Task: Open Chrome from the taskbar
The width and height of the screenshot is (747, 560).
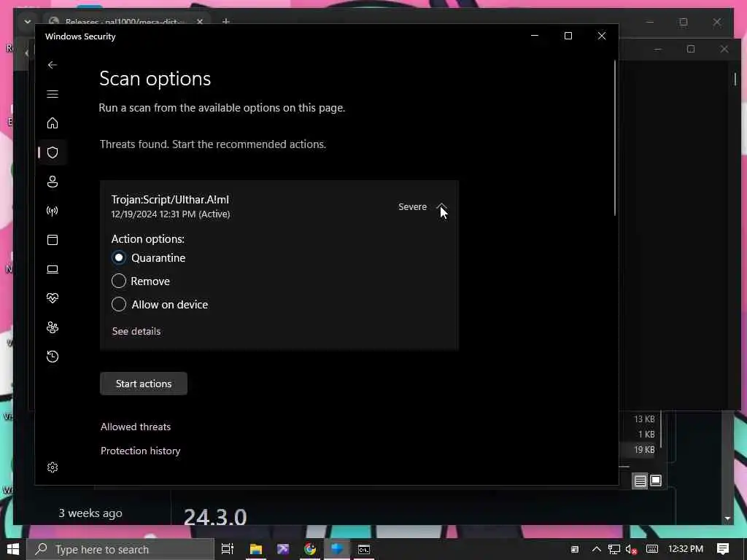Action: [310, 549]
